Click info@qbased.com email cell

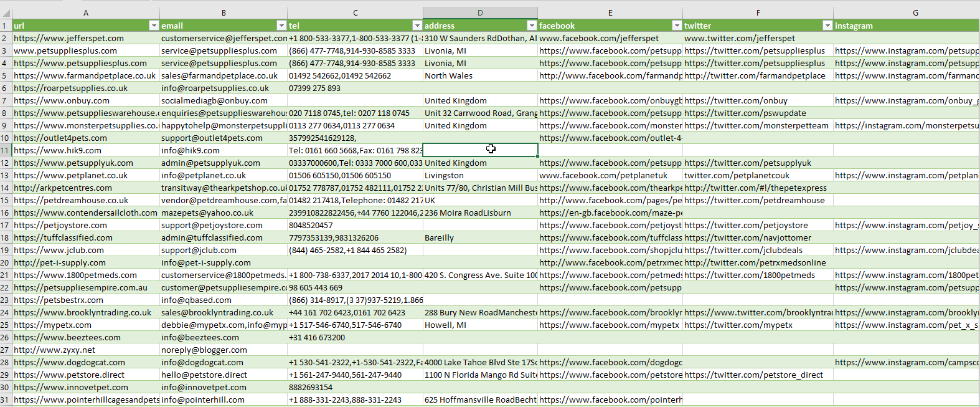click(x=224, y=300)
